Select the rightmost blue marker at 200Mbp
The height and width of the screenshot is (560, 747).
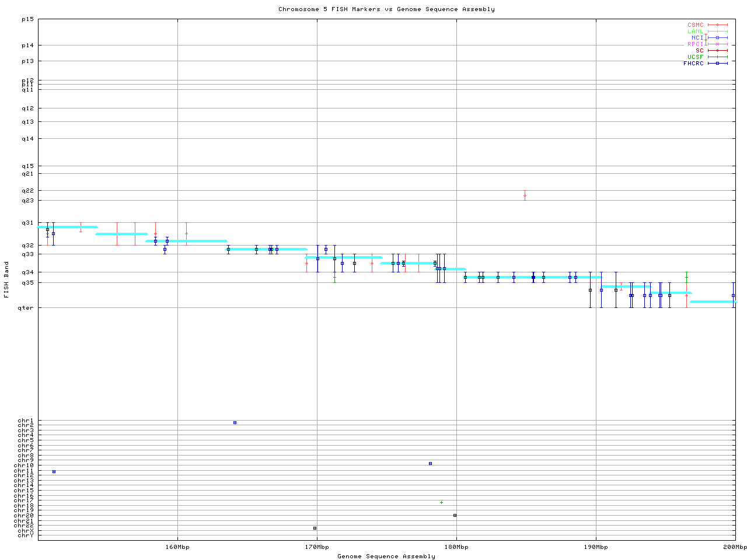tap(733, 295)
